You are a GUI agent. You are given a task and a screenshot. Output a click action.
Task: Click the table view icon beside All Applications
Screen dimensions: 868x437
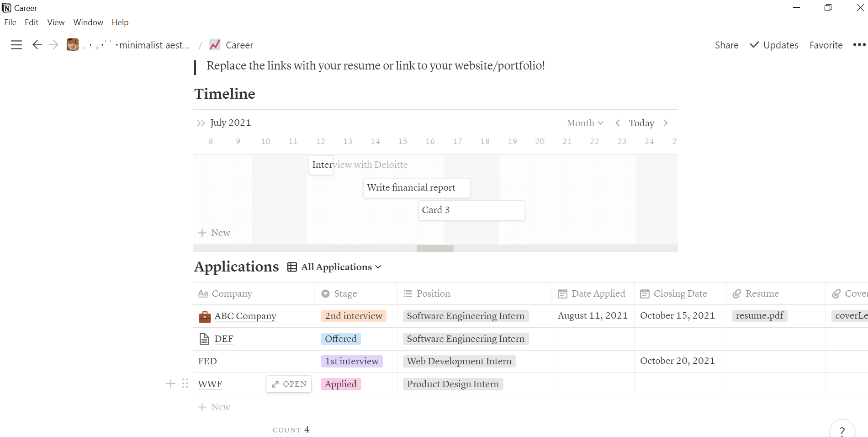tap(291, 267)
